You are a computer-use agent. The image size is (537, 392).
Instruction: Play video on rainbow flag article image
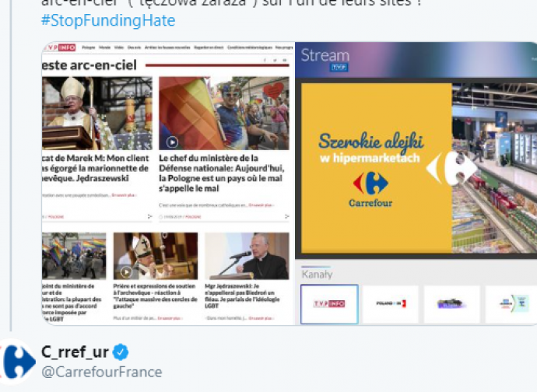tap(172, 142)
